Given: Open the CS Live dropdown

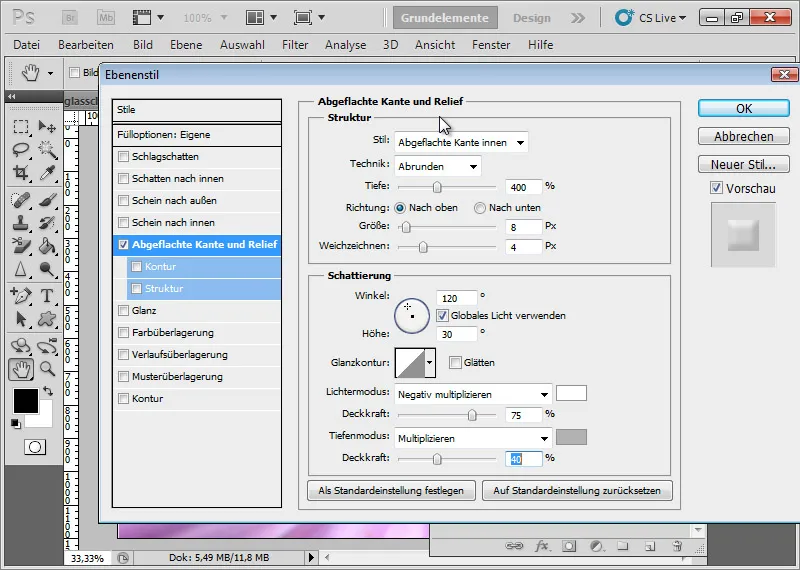Looking at the screenshot, I should click(650, 18).
